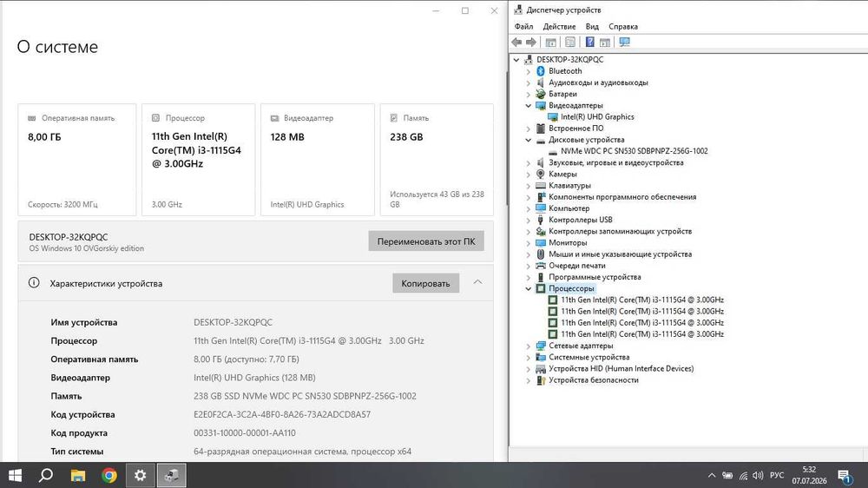
Task: Click the Копировать button
Action: (x=425, y=283)
